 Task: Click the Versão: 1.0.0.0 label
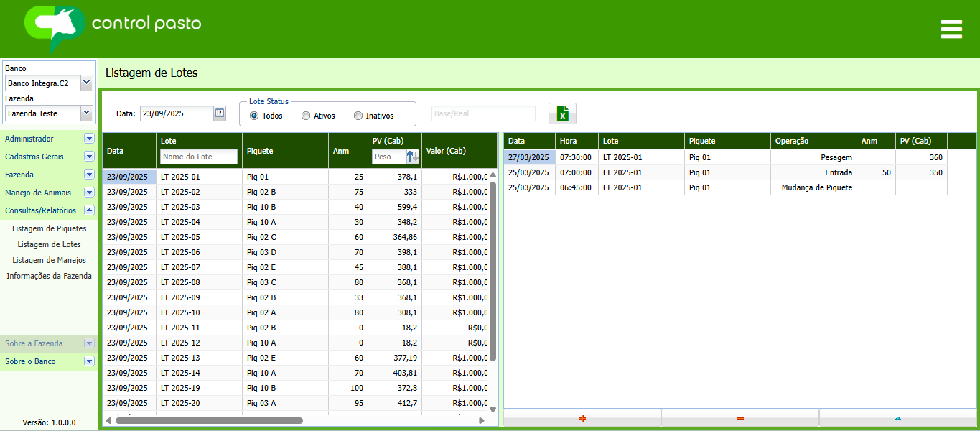49,422
